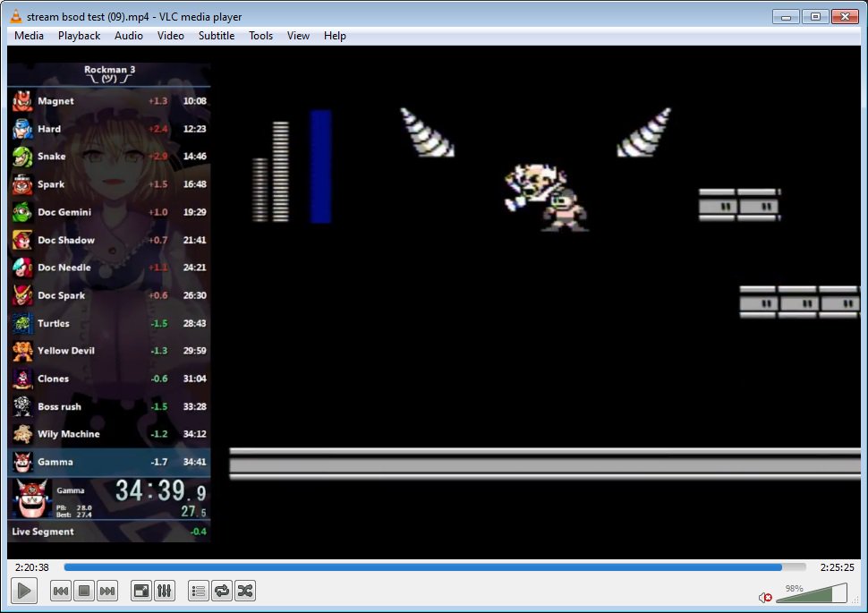Click the elapsed time 2:20:38 label
This screenshot has width=868, height=613.
[32, 567]
